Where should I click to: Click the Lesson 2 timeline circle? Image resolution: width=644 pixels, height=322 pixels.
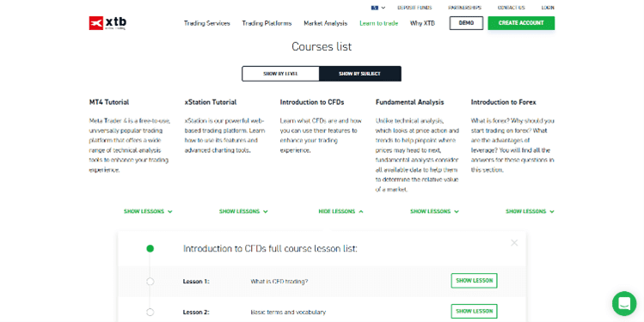(150, 313)
